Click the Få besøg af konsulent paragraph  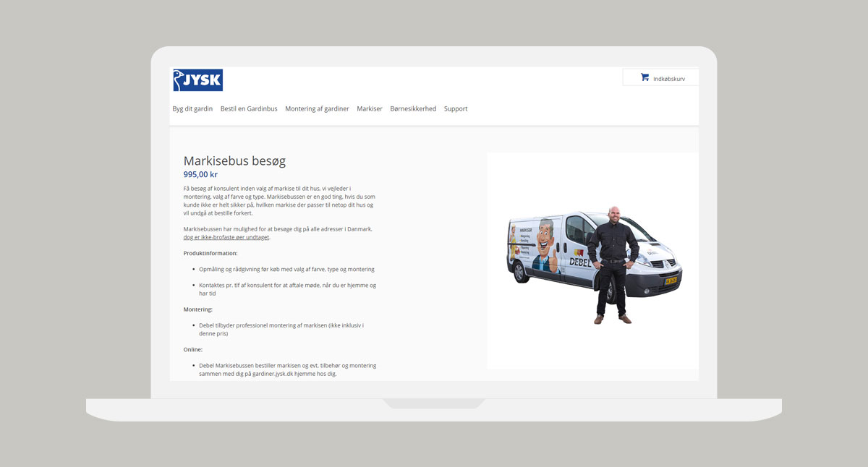[279, 201]
